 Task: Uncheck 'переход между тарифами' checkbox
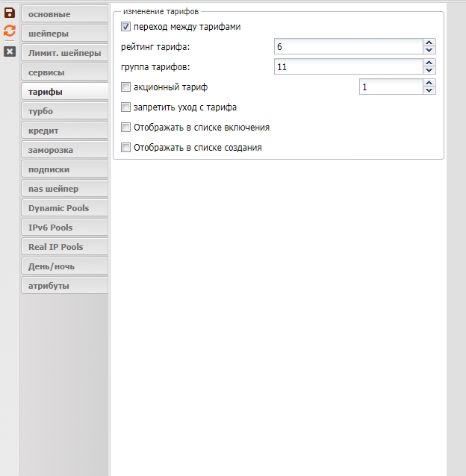125,27
